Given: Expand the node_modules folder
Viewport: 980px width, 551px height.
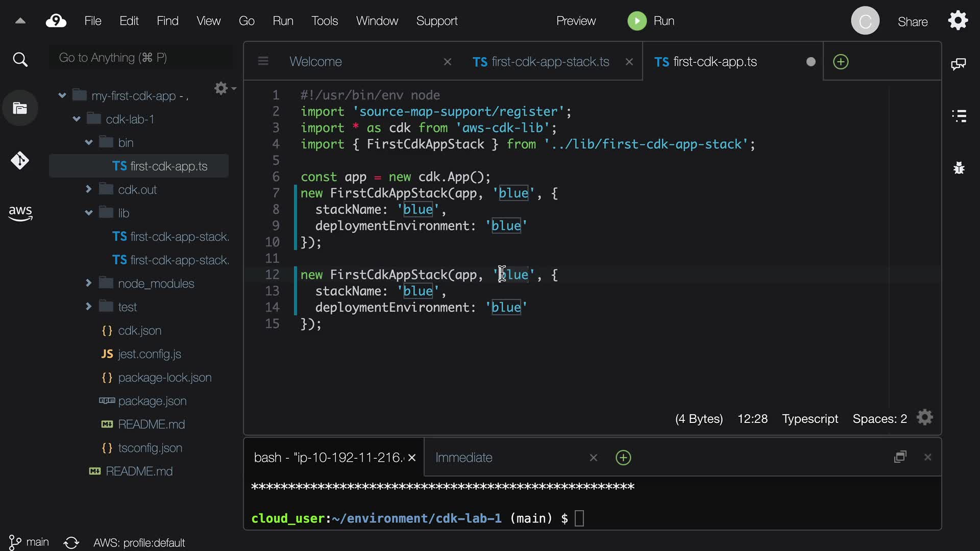Looking at the screenshot, I should coord(88,283).
